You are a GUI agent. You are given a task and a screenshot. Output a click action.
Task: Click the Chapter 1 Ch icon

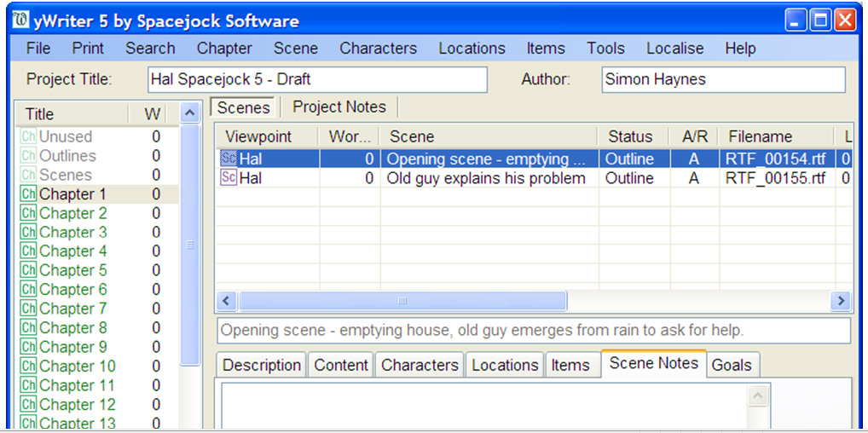coord(28,193)
